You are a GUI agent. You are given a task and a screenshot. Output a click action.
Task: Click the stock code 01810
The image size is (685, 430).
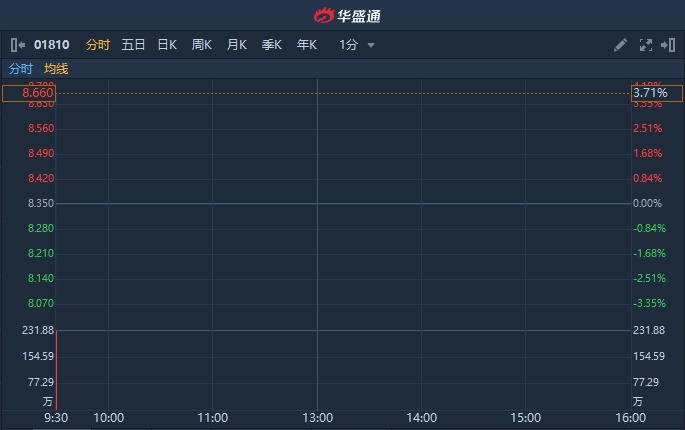coord(53,45)
